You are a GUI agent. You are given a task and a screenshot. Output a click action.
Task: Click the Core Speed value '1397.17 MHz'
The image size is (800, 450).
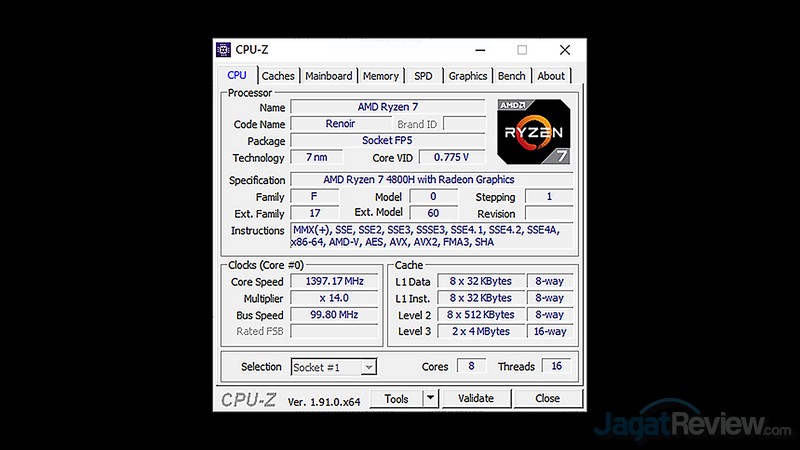(x=334, y=282)
